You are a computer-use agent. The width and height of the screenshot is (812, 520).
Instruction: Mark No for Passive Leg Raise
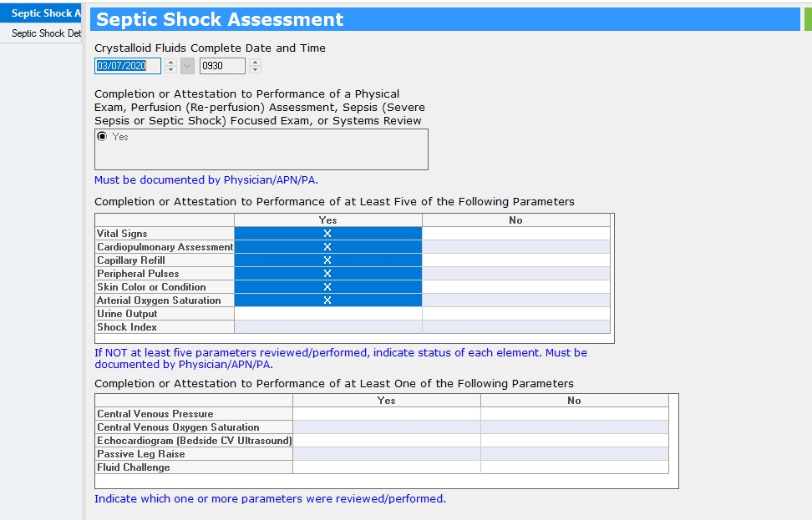[x=575, y=454]
